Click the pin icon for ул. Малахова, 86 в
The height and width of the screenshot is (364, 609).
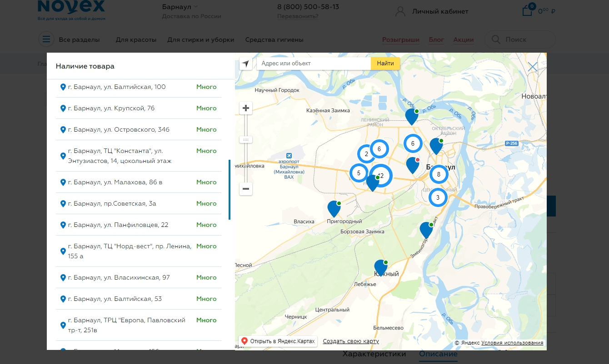[63, 182]
